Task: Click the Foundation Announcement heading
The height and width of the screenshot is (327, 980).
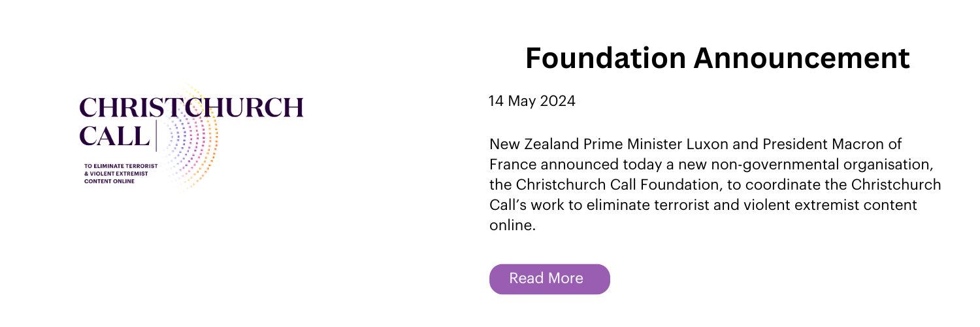Action: tap(717, 58)
